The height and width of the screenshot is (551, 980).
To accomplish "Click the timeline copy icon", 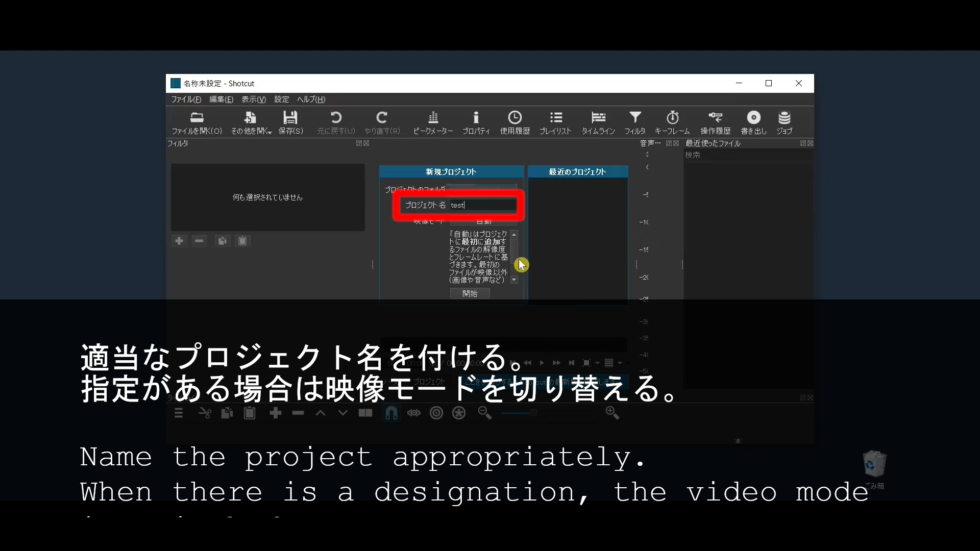I will pos(227,413).
